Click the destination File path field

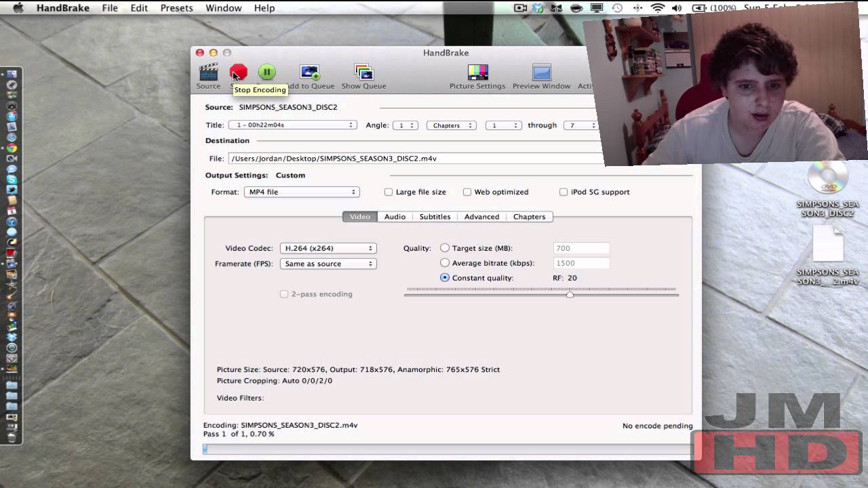point(416,159)
